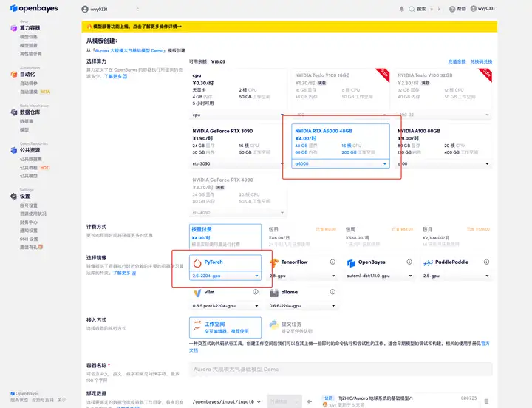The image size is (532, 408).
Task: Choose the 包周 billing option
Action: click(379, 236)
